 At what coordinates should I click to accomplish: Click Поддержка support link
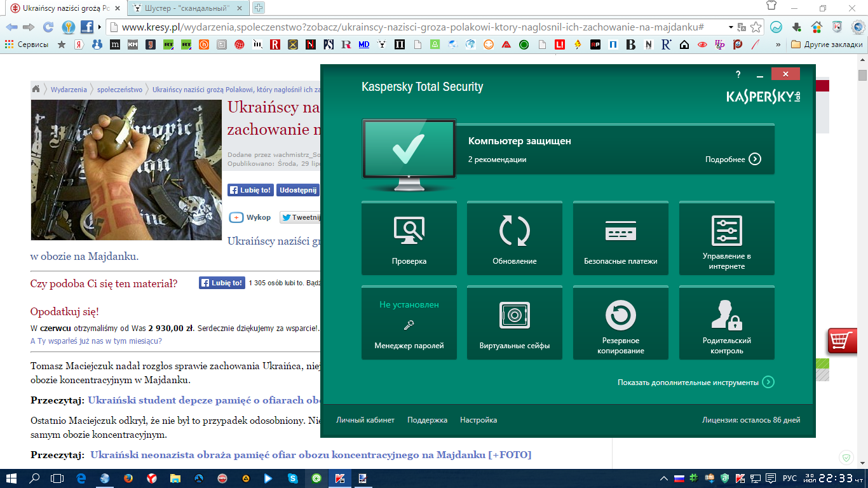[x=427, y=420]
